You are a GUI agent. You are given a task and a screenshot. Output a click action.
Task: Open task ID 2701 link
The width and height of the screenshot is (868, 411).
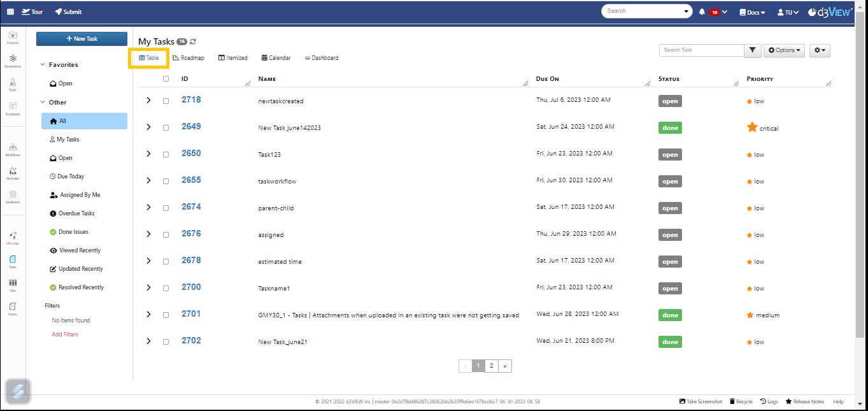(x=191, y=314)
